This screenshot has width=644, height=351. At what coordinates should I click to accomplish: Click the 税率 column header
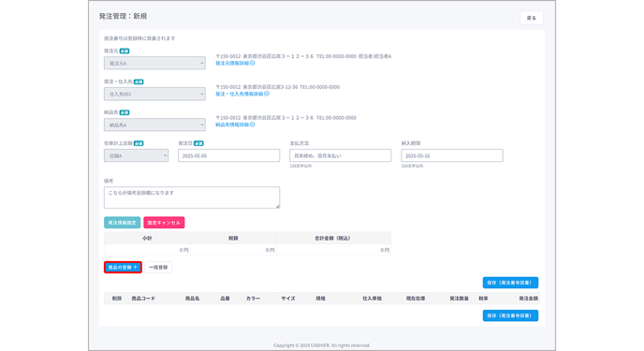pos(483,299)
